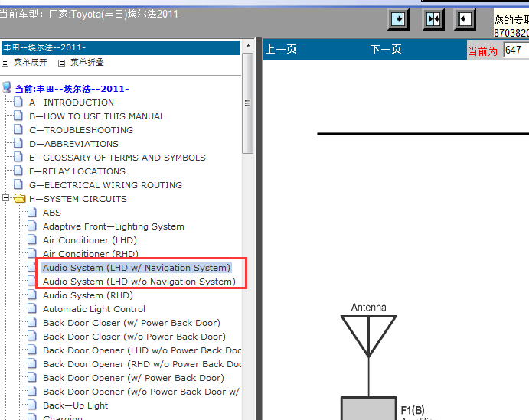Click page icon beside C—TROUBLESHOOTING

pos(18,129)
